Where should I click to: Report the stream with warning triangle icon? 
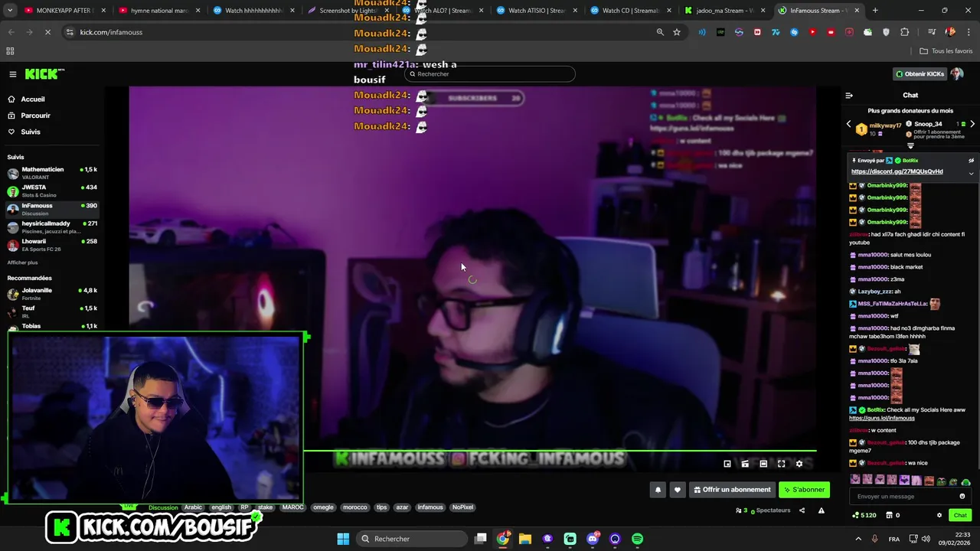(x=822, y=510)
